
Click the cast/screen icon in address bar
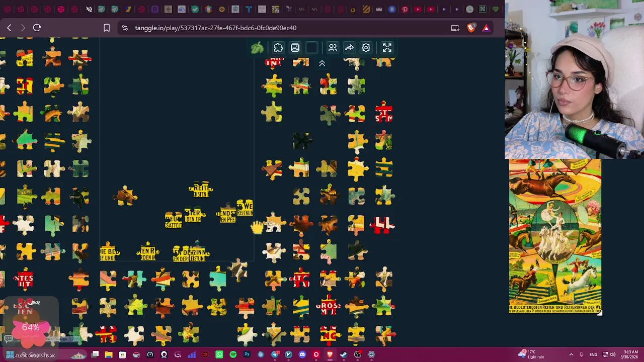(x=455, y=28)
